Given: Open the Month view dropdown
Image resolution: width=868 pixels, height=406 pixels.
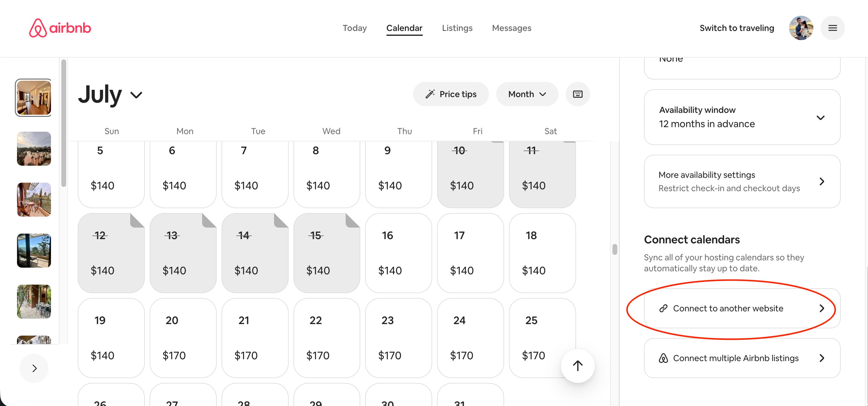Looking at the screenshot, I should (527, 94).
